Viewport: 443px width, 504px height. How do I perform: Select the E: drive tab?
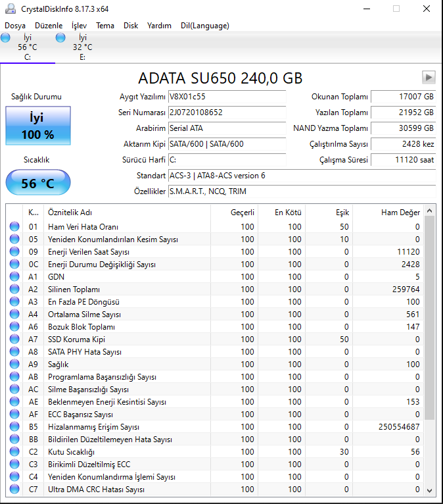point(83,47)
